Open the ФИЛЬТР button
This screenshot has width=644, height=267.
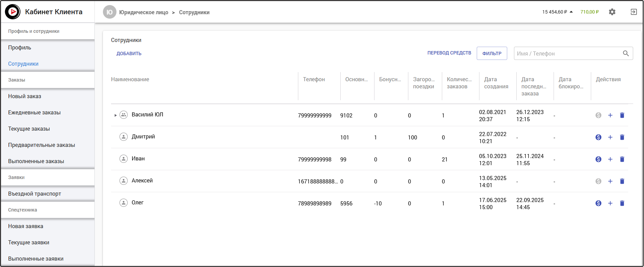tap(492, 53)
